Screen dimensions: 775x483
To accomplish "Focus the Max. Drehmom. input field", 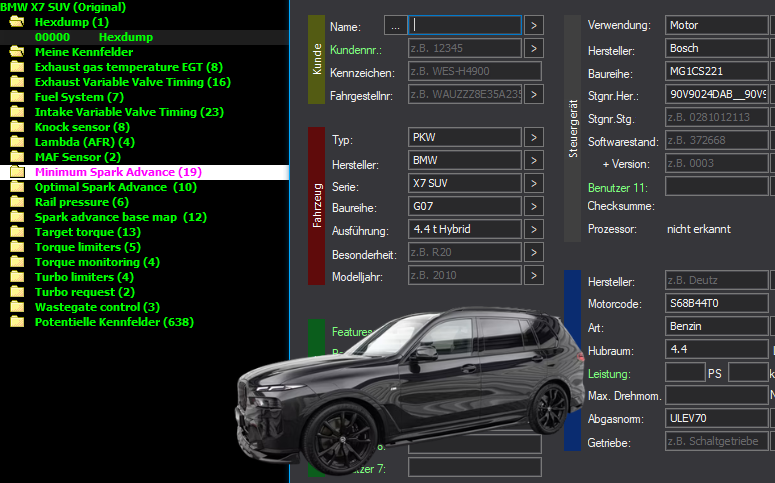I will [x=717, y=395].
